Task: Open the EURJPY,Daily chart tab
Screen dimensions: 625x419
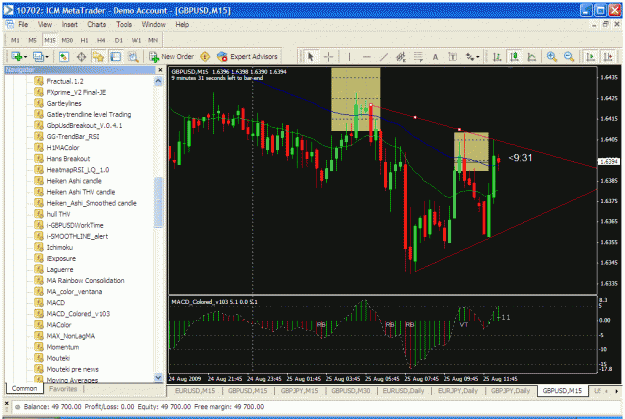Action: click(458, 391)
